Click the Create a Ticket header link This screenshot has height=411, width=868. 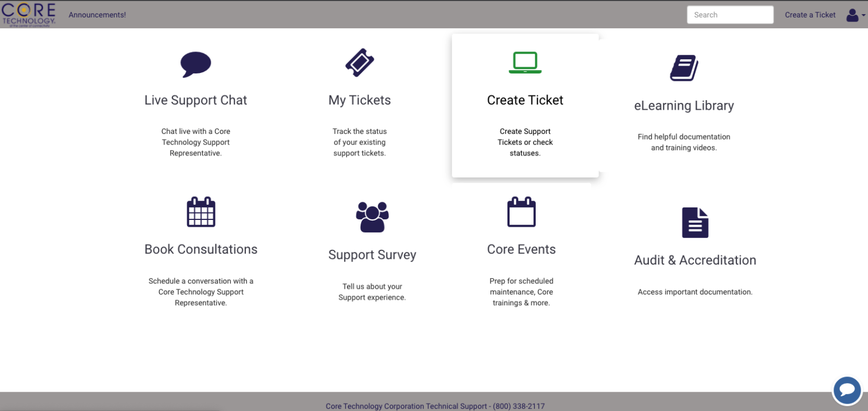tap(810, 15)
